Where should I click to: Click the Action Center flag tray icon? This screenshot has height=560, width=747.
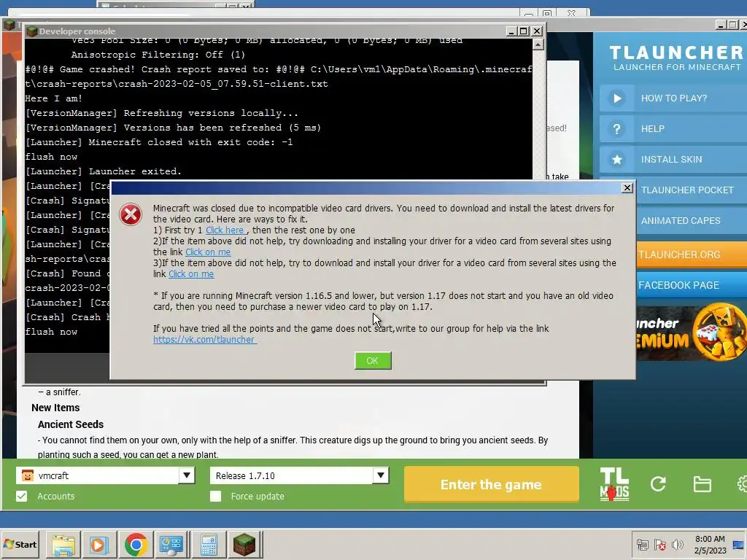[659, 545]
